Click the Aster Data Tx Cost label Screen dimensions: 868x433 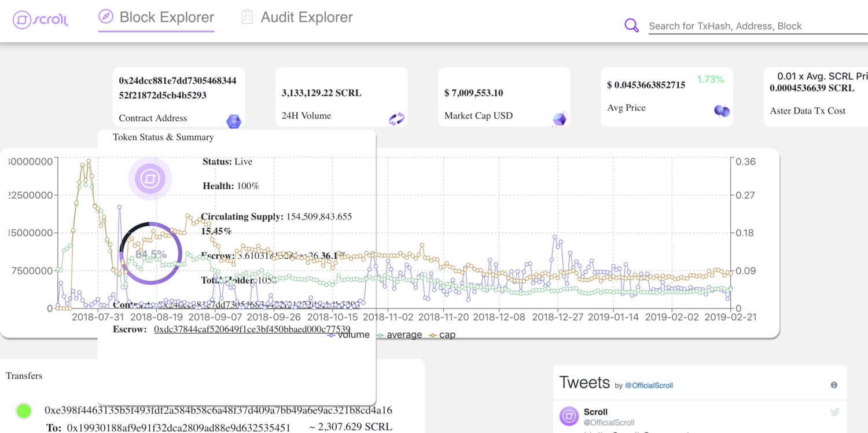pyautogui.click(x=808, y=111)
